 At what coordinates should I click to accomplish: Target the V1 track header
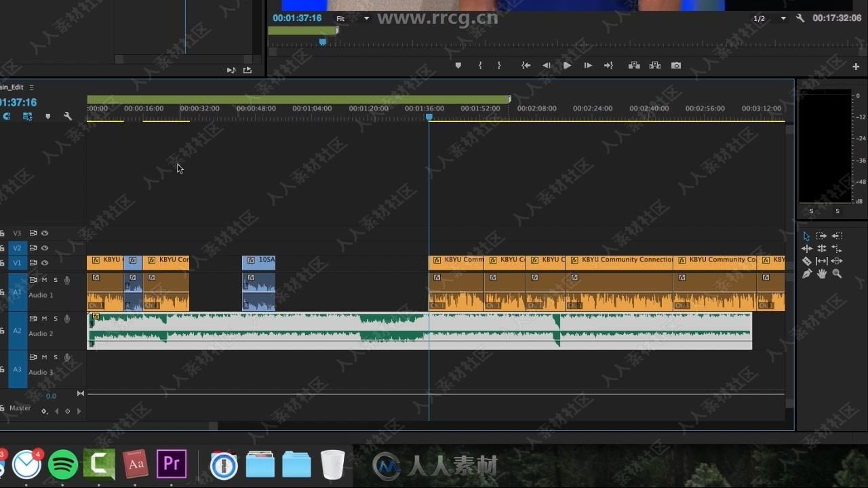pos(18,263)
